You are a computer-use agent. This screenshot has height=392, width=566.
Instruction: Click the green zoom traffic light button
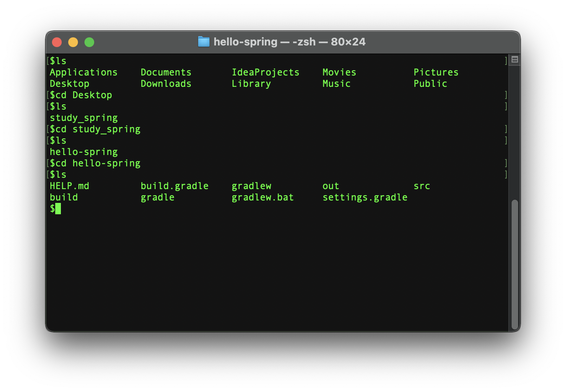89,42
